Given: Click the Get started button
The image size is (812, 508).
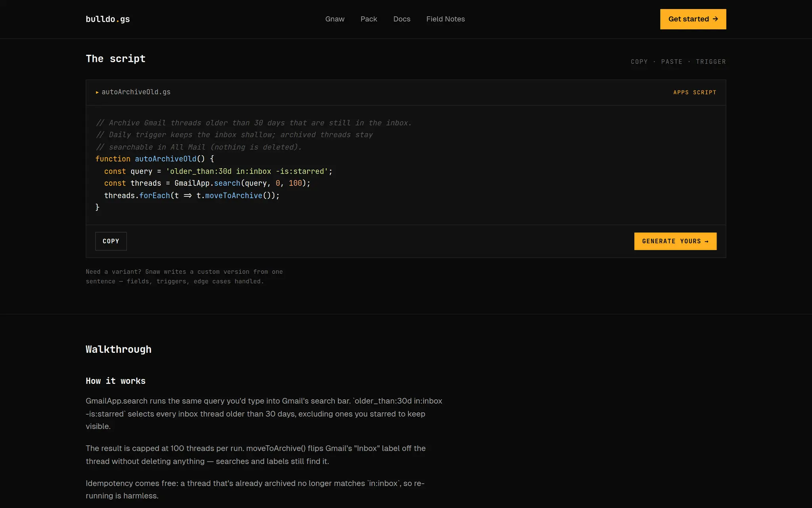Looking at the screenshot, I should pyautogui.click(x=693, y=19).
